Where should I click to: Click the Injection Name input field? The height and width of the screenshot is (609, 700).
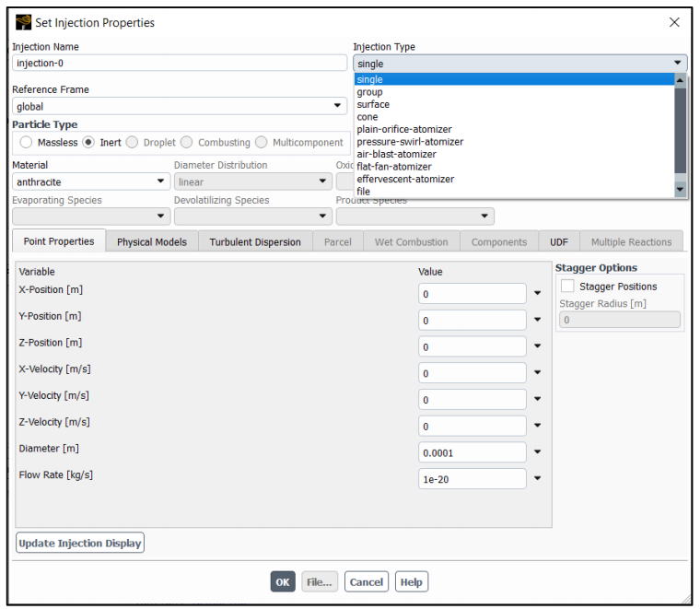click(x=180, y=63)
